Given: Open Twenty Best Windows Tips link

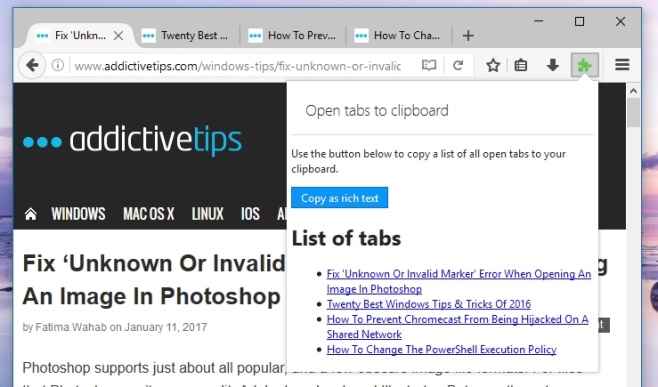Looking at the screenshot, I should pyautogui.click(x=429, y=304).
